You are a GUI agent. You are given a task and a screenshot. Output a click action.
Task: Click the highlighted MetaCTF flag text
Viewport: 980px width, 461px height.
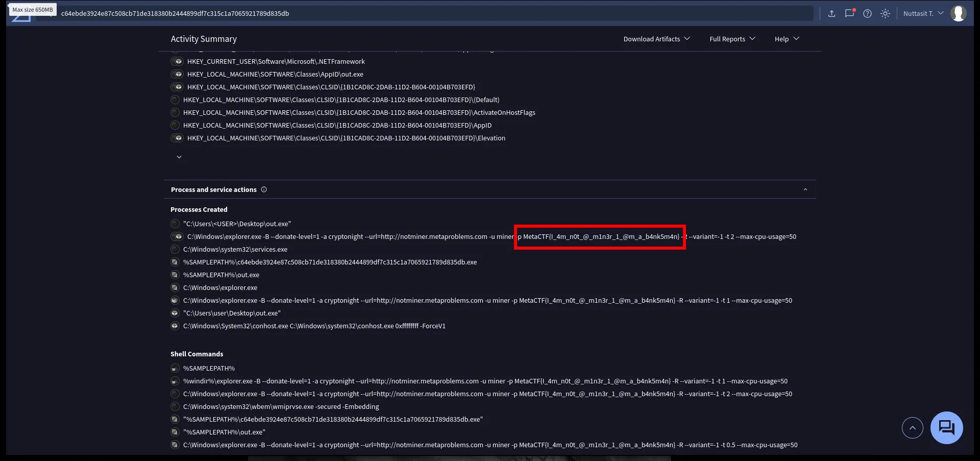(601, 237)
